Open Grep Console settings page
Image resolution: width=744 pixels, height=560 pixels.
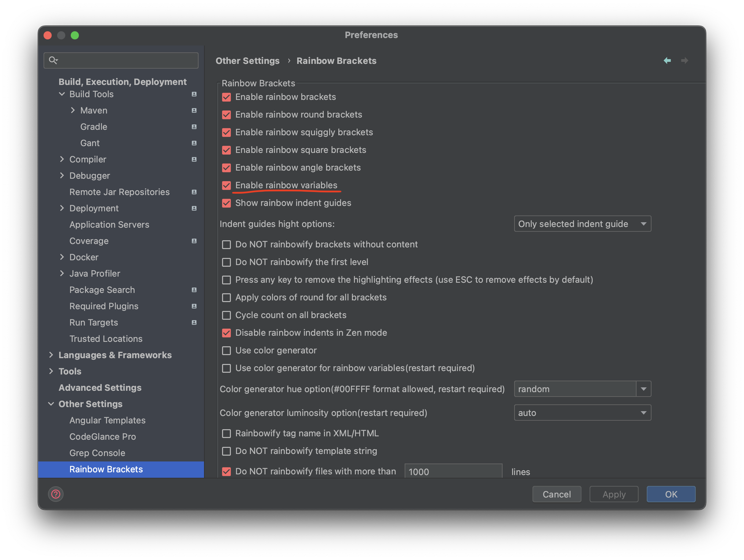(97, 453)
